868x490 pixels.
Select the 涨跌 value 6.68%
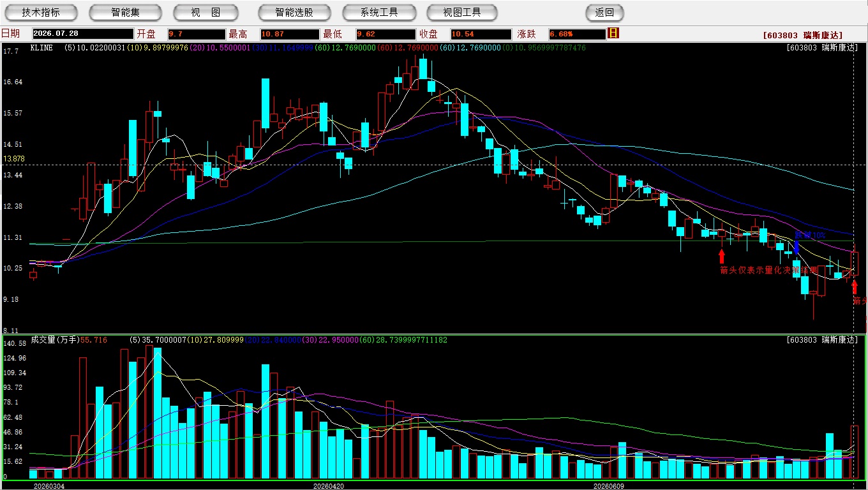pyautogui.click(x=577, y=34)
